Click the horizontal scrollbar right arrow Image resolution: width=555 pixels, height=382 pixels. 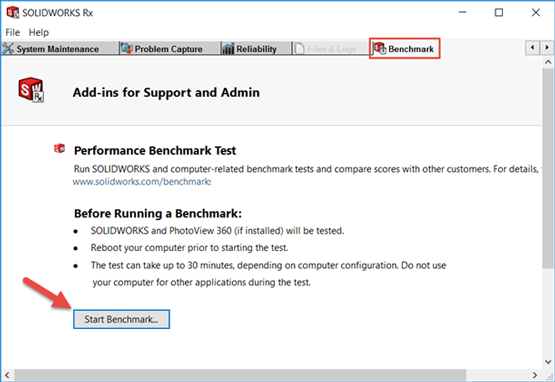pyautogui.click(x=535, y=375)
